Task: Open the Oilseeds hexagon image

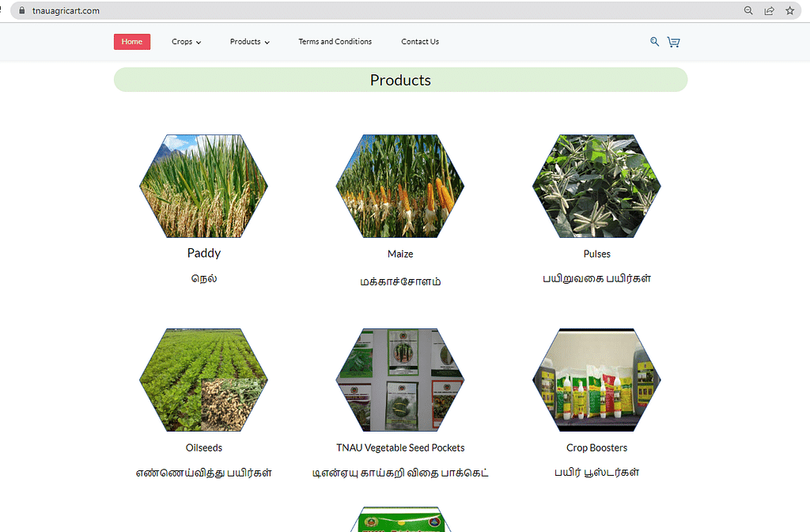Action: pyautogui.click(x=203, y=379)
